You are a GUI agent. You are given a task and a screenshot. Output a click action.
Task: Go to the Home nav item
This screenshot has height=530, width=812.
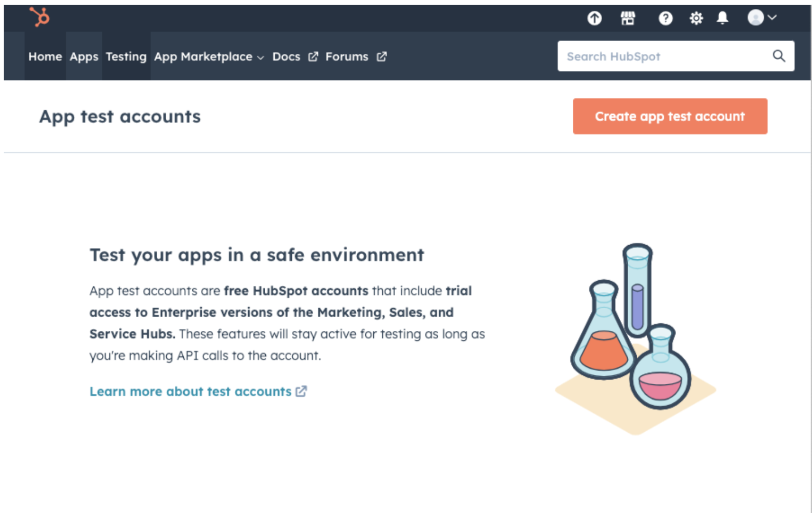[45, 56]
